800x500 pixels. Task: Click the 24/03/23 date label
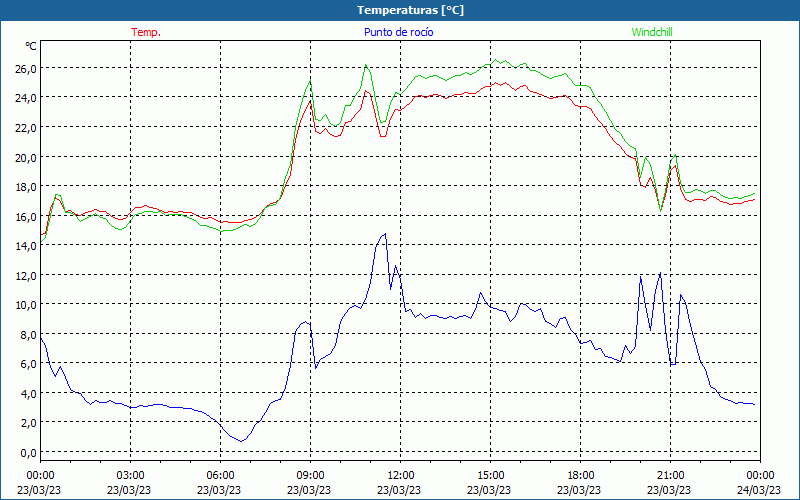click(759, 490)
